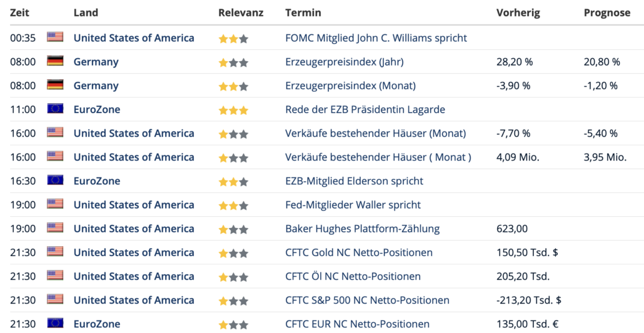Click the German flag beside Erzeugerpreisindex (Monat)

click(55, 85)
